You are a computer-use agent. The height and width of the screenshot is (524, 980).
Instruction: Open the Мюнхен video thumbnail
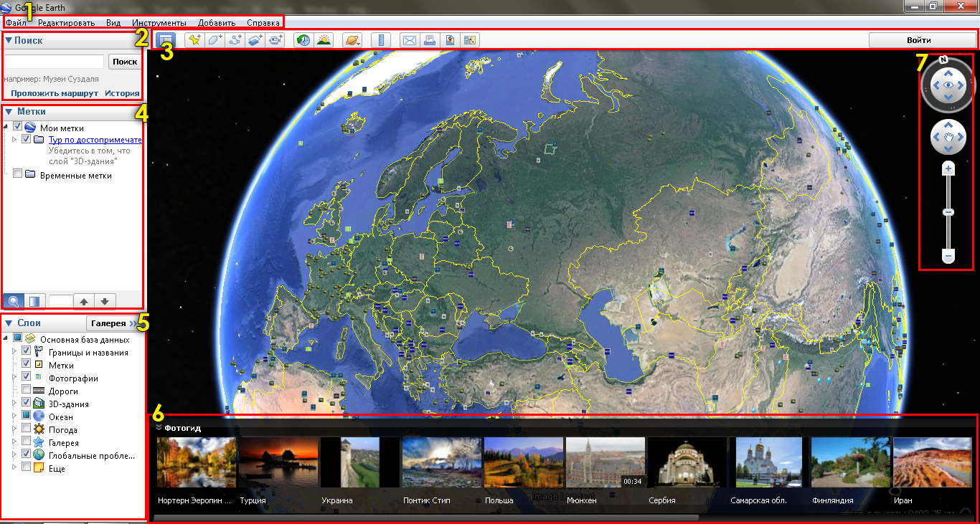pyautogui.click(x=606, y=462)
